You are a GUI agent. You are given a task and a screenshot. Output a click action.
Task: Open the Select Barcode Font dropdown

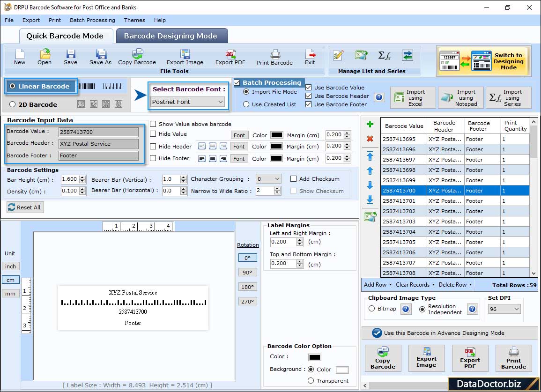pos(188,102)
